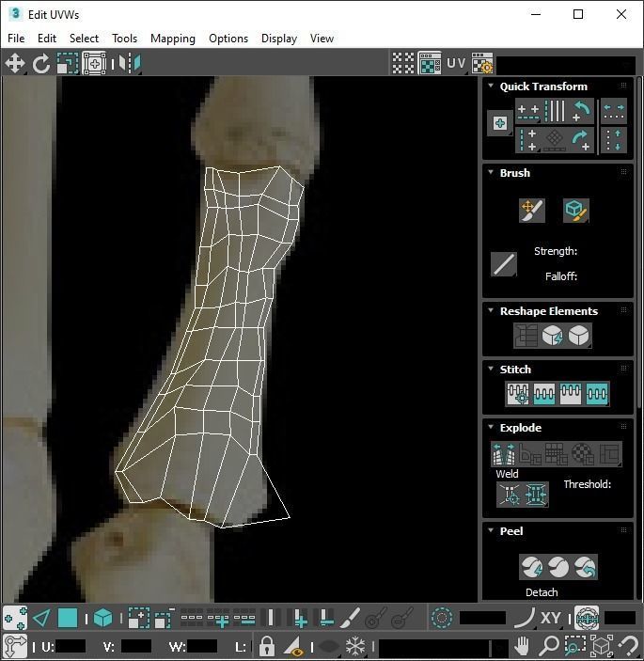Select the Pan View hand tool
Image resolution: width=644 pixels, height=661 pixels.
tap(523, 645)
